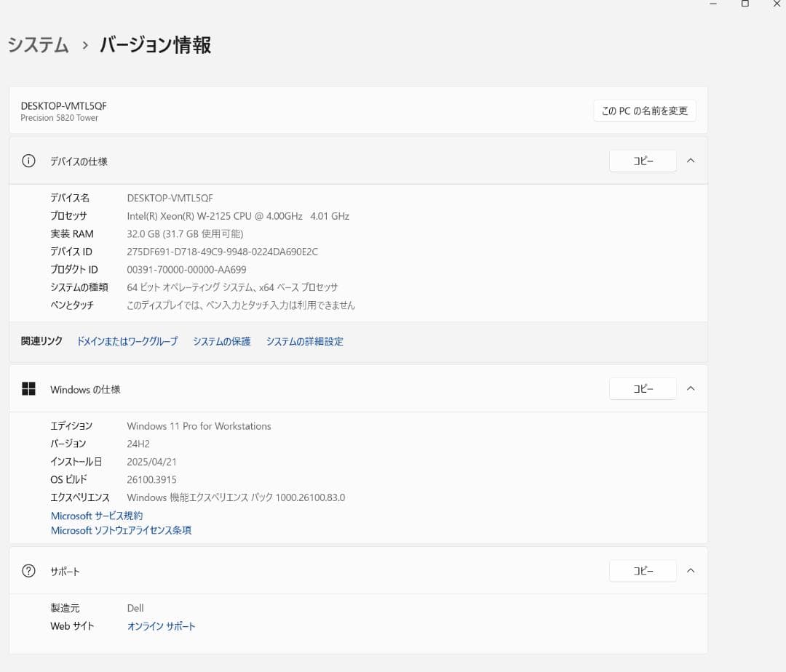This screenshot has width=786, height=672.
Task: Open ドメインまたはワークグループ settings
Action: (127, 341)
